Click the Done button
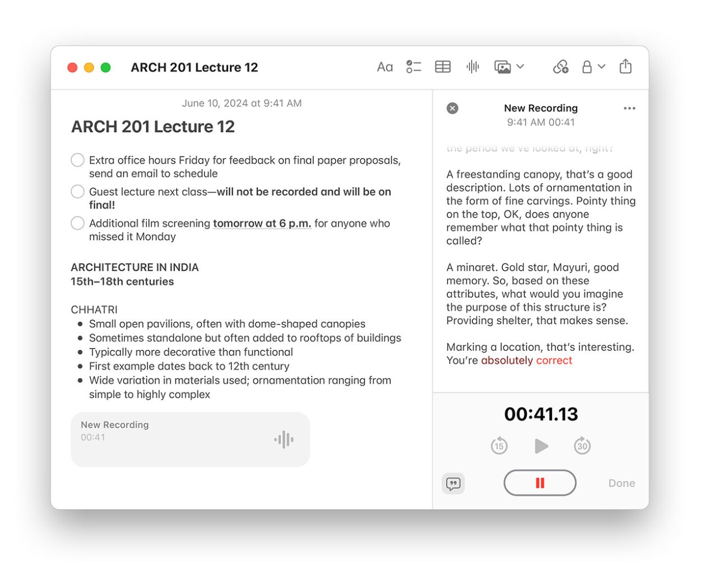728x565 pixels. [x=621, y=483]
